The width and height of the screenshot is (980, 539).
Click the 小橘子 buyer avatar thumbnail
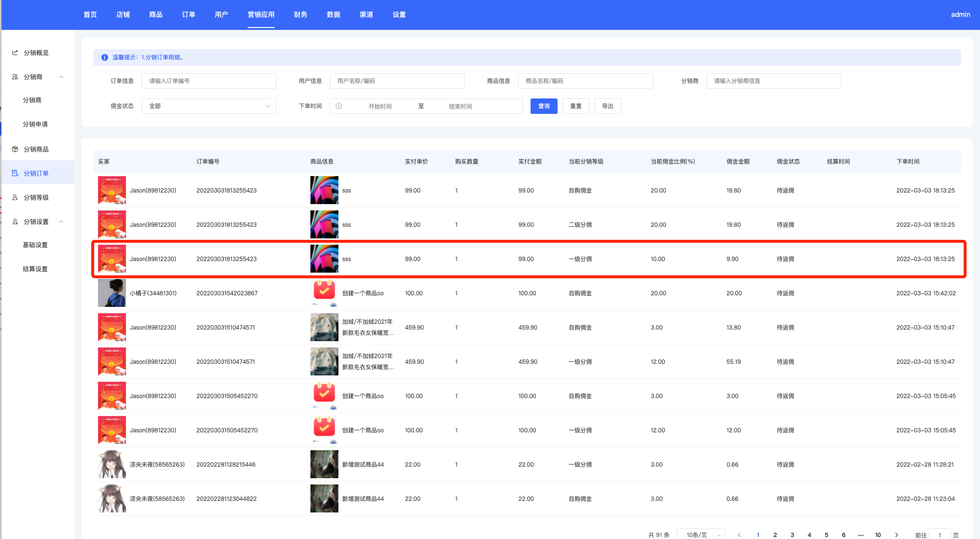[112, 293]
